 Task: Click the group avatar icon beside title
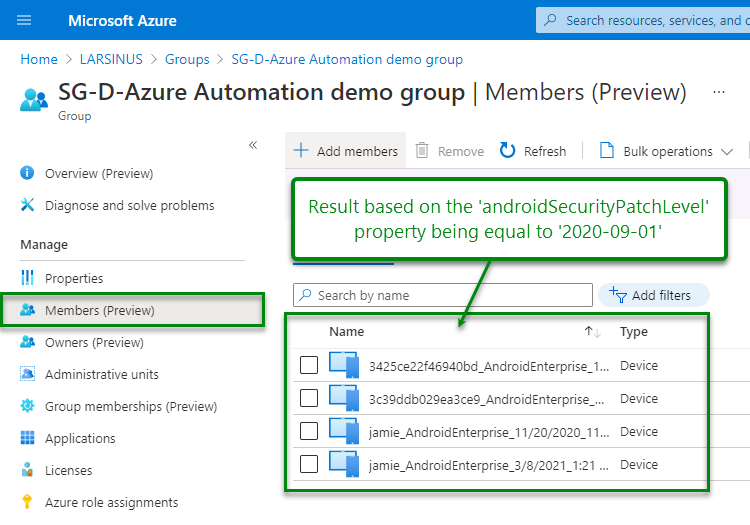point(34,100)
